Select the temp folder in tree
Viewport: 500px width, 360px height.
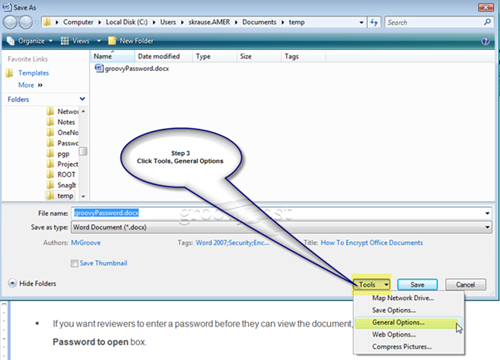point(65,196)
